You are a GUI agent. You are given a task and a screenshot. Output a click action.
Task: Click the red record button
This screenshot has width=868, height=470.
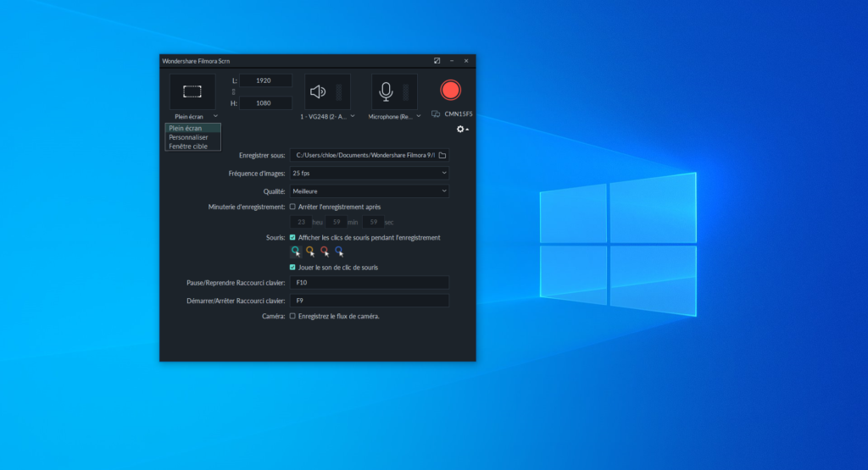[x=450, y=90]
